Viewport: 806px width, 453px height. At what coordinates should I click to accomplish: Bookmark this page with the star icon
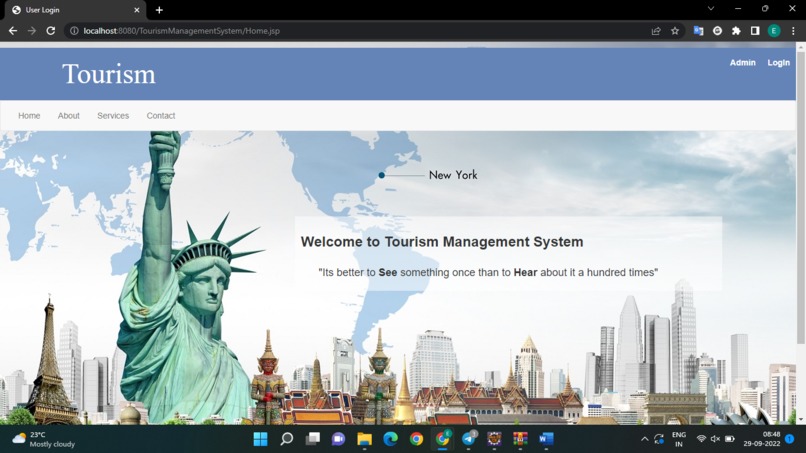pyautogui.click(x=675, y=31)
